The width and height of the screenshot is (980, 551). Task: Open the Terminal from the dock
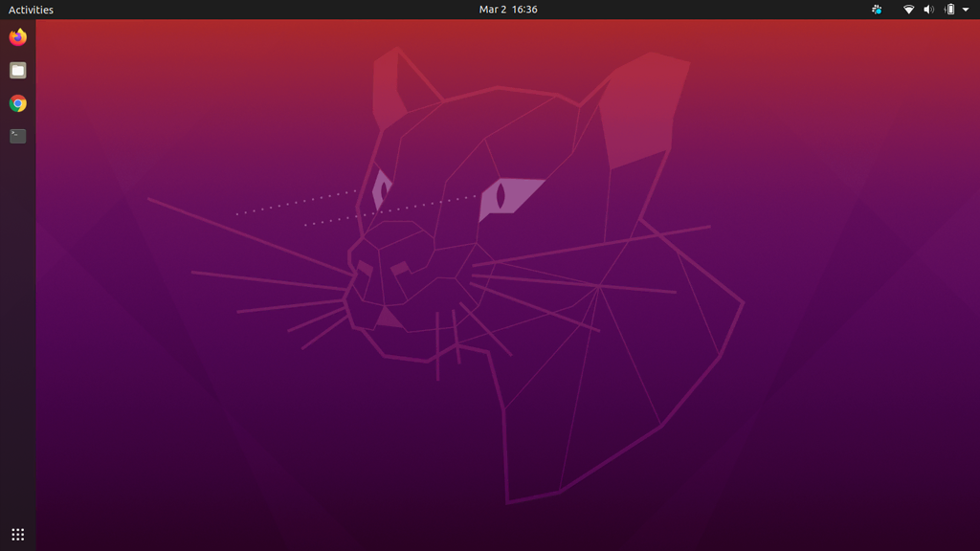(17, 136)
